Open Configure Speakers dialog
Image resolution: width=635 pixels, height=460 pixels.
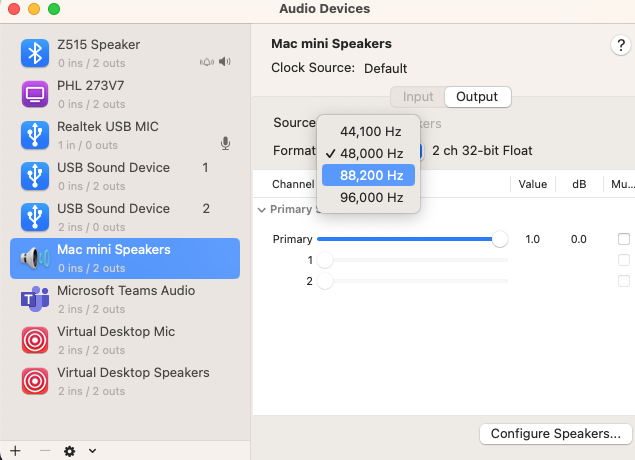556,434
